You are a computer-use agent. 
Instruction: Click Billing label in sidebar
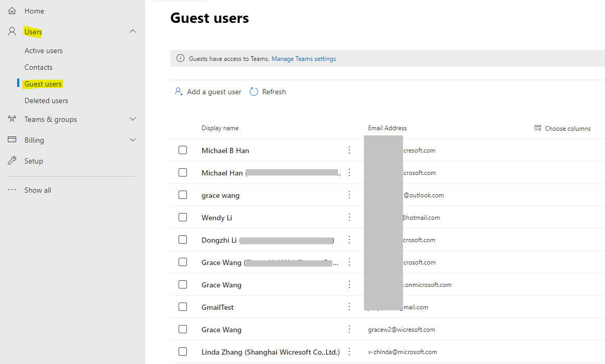34,140
